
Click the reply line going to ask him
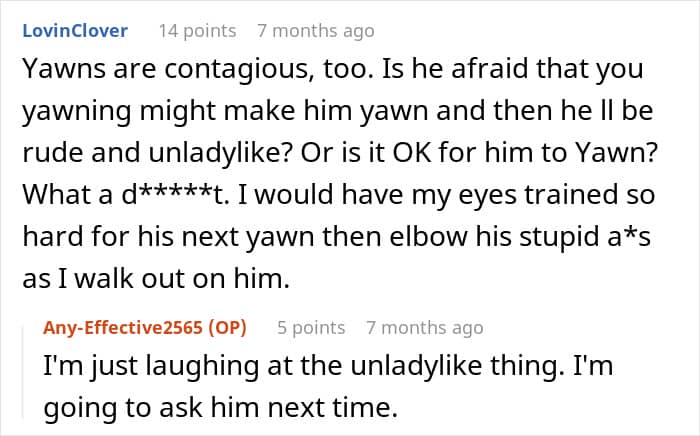(221, 407)
